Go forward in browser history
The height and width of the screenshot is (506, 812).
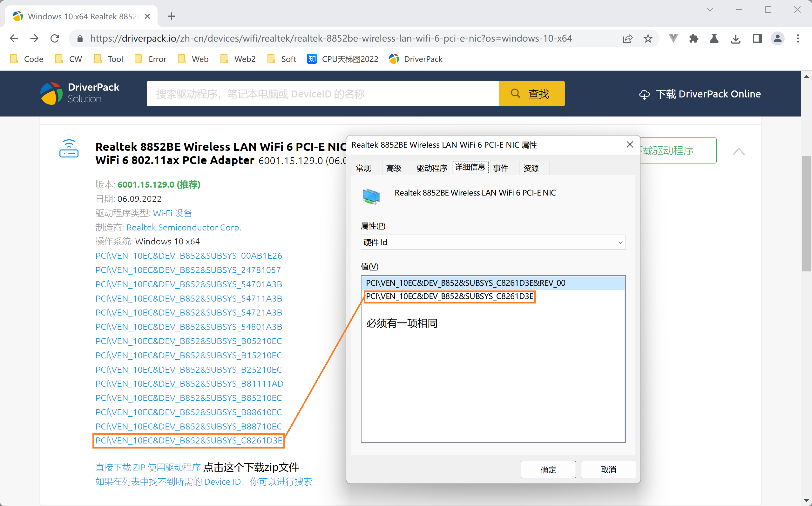pos(34,38)
